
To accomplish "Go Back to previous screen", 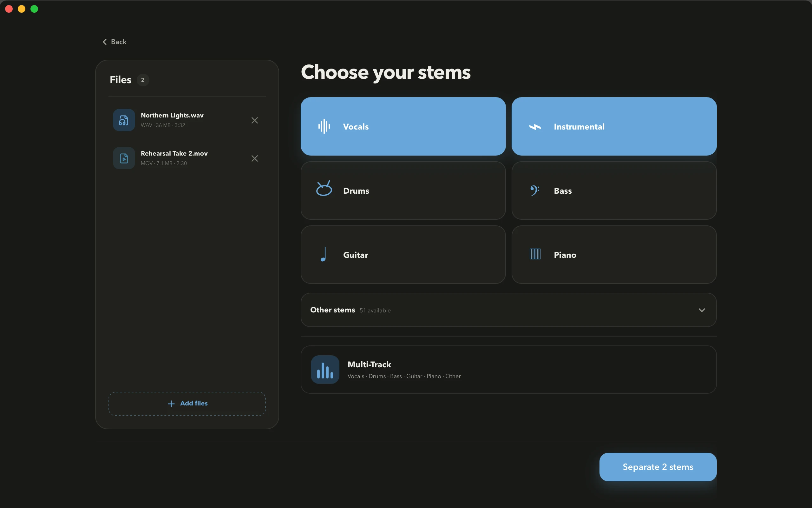I will click(115, 42).
